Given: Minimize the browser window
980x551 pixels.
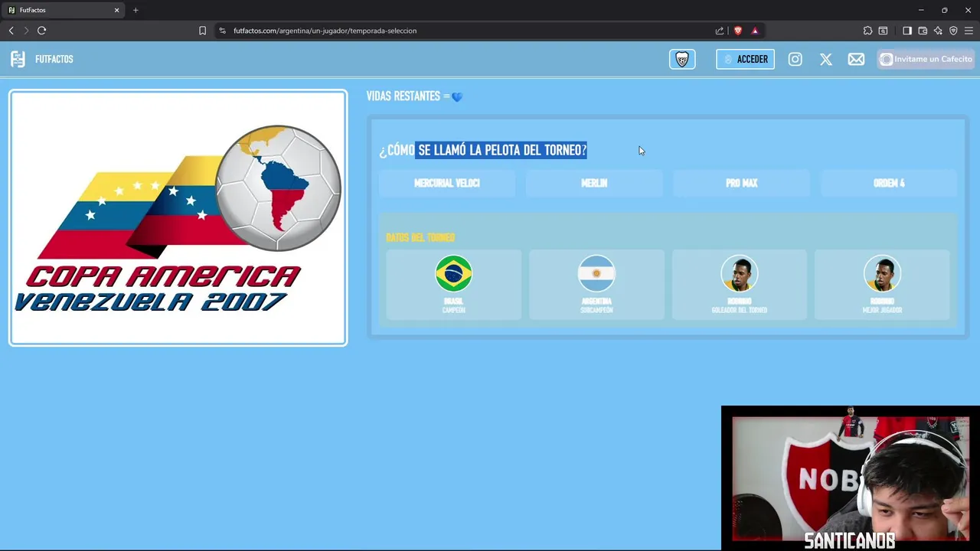Looking at the screenshot, I should coord(921,10).
